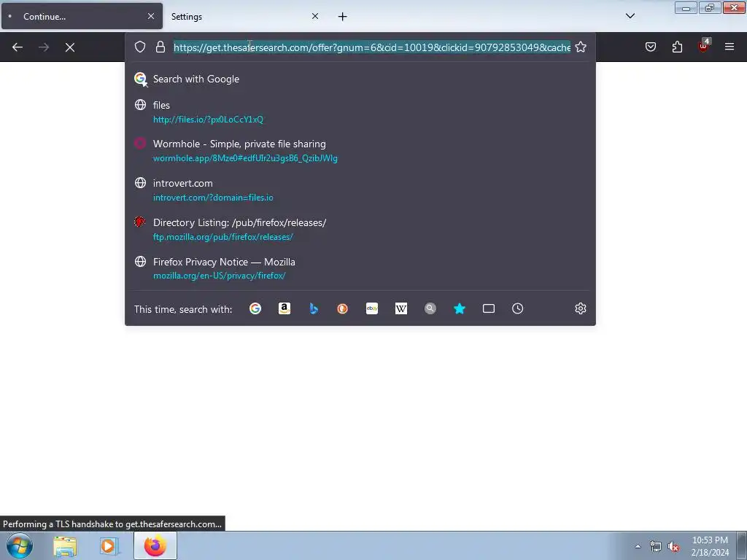The width and height of the screenshot is (747, 560).
Task: Select gray magnifier search engine icon
Action: click(x=430, y=308)
